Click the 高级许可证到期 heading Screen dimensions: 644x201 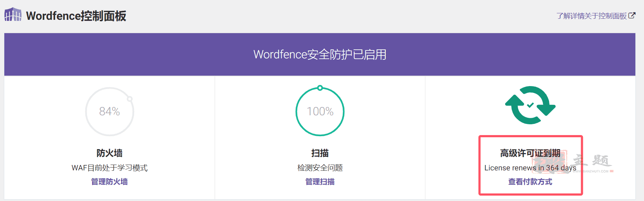pos(530,153)
